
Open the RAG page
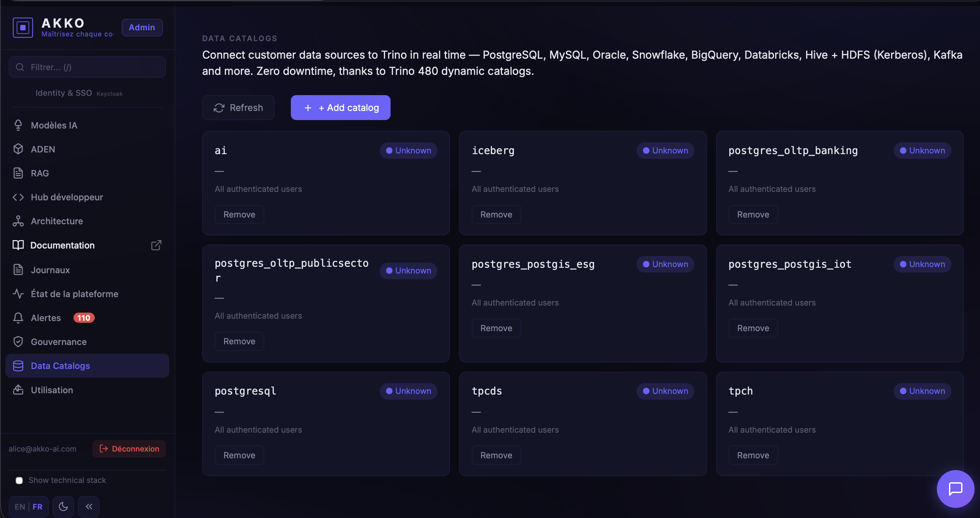coord(87,173)
